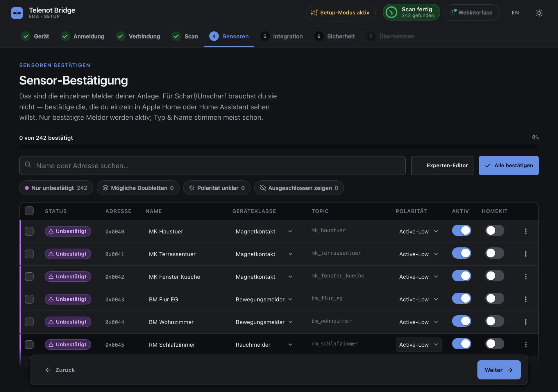Click into the Name oder Adresse search field
Viewport: 558px width, 392px height.
(x=212, y=166)
